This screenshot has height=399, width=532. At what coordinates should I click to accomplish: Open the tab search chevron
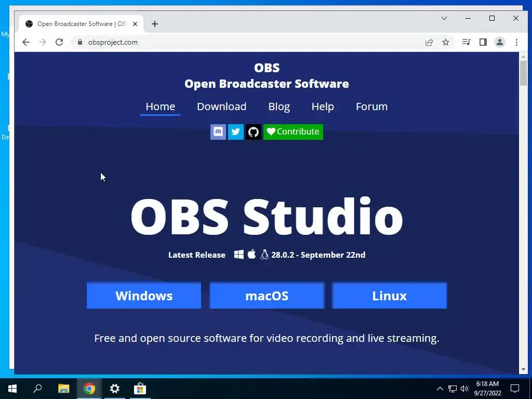tap(444, 18)
